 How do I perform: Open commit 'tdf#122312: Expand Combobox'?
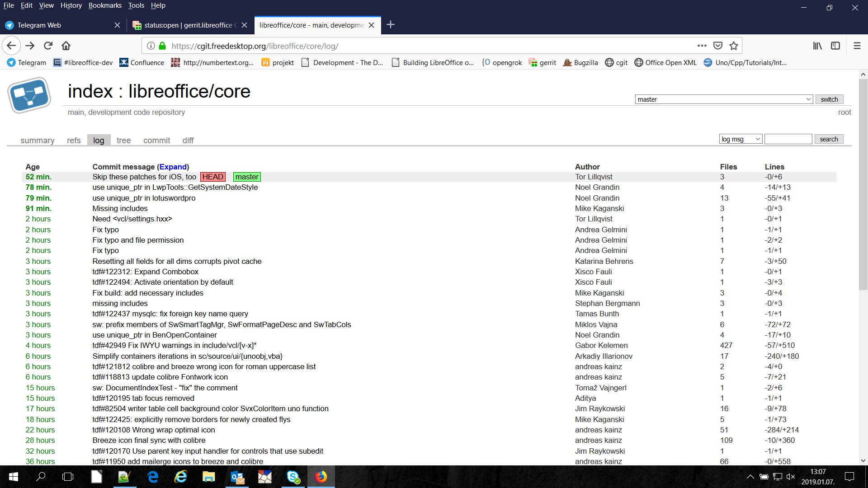[x=146, y=272]
